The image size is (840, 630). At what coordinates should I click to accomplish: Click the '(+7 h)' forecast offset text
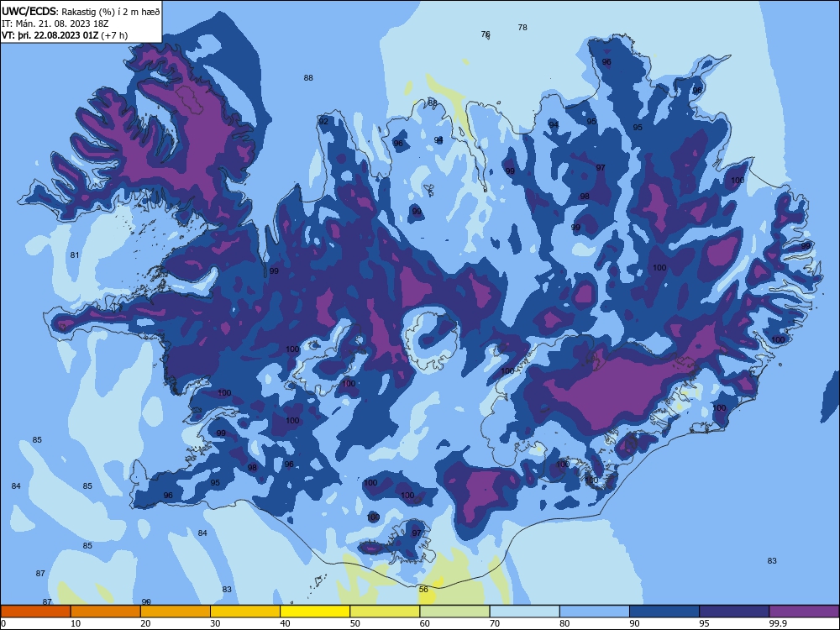(x=114, y=35)
